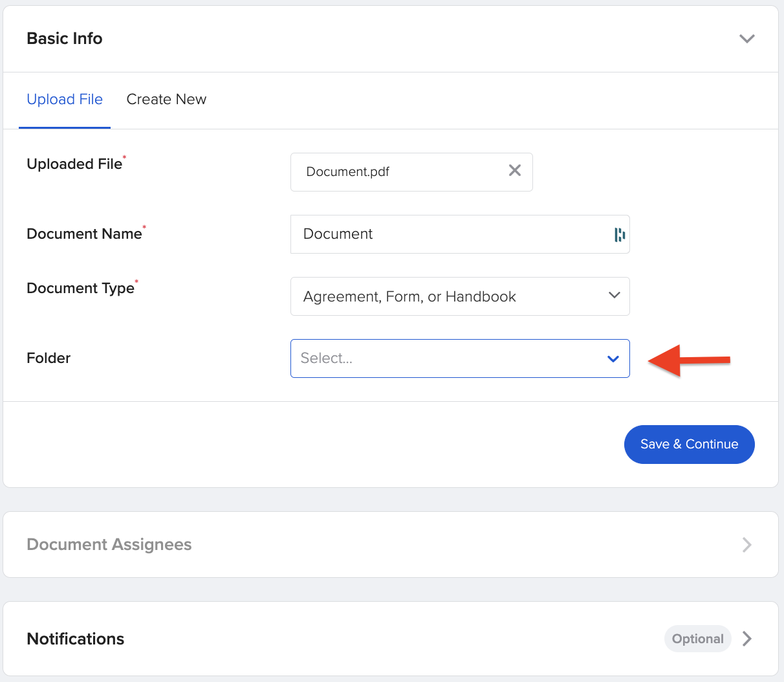Click the X to remove Document.pdf
Image resolution: width=784 pixels, height=682 pixels.
(x=514, y=171)
